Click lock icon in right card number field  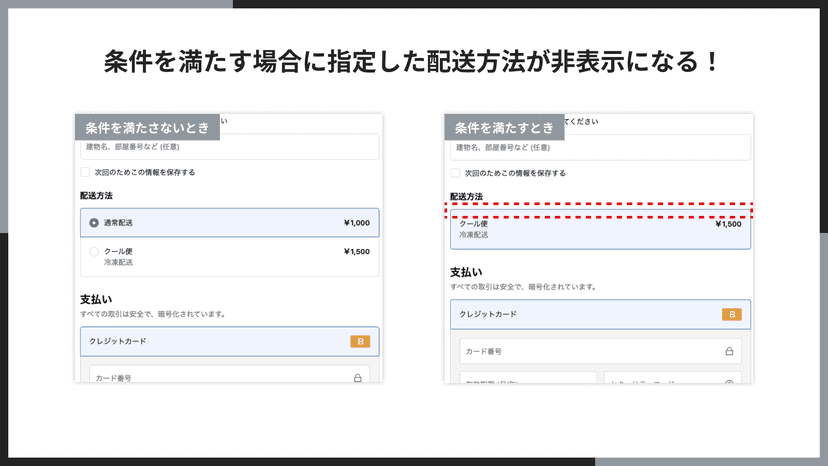[729, 351]
